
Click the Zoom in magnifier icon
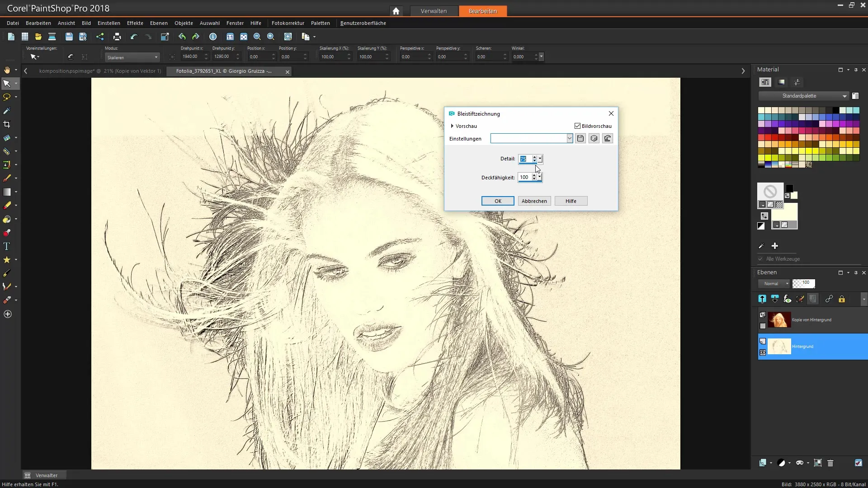(271, 37)
